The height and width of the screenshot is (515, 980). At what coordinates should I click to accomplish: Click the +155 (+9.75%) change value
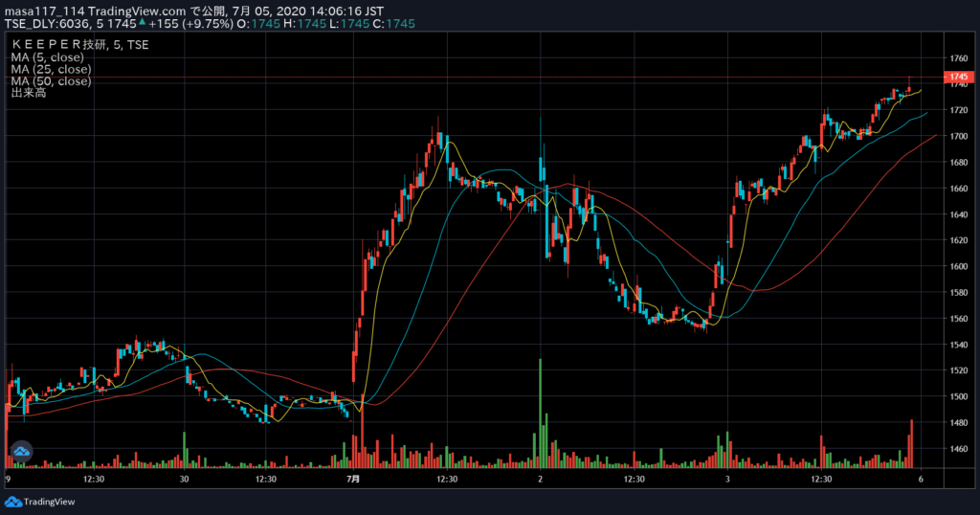tap(190, 24)
